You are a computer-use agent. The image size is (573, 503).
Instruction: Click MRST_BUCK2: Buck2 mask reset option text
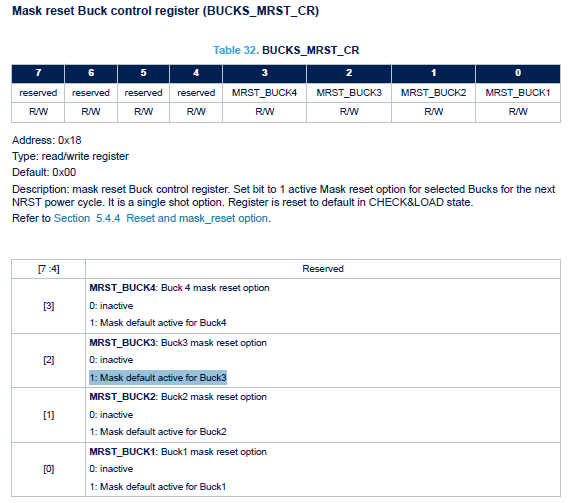point(178,397)
